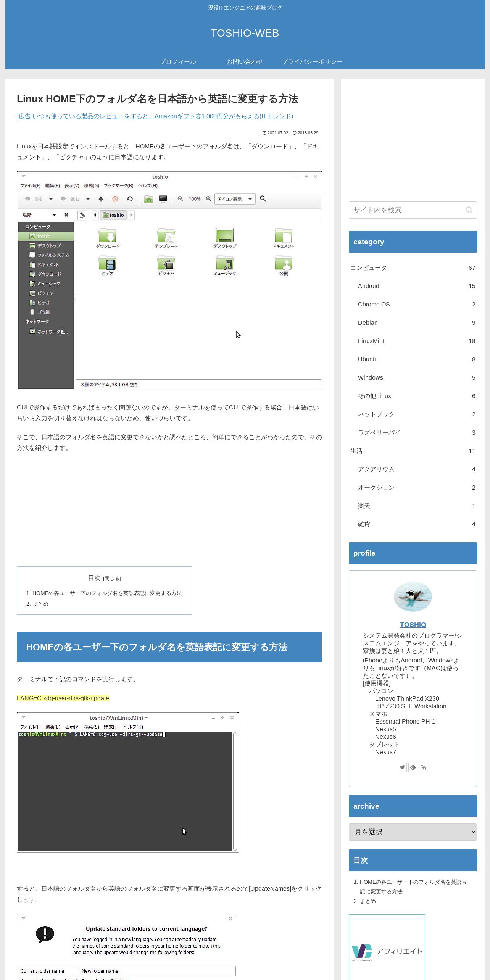This screenshot has height=980, width=490.
Task: Click the ミュージック folder icon in the file manager screenshot
Action: (x=225, y=263)
